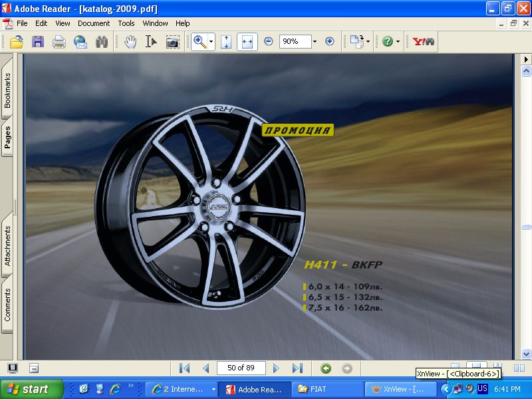Open the Document menu

[93, 23]
